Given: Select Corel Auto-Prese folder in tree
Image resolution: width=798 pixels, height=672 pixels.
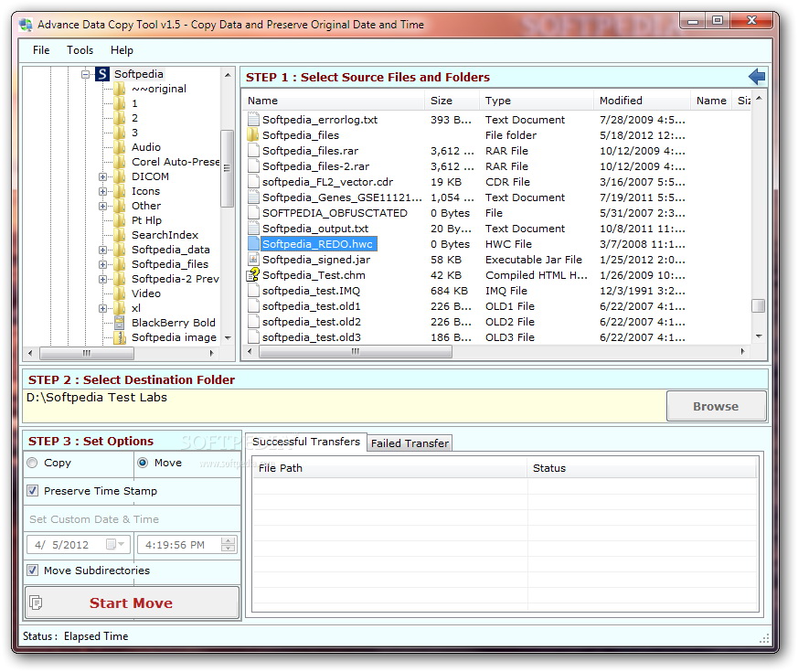Looking at the screenshot, I should tap(176, 162).
